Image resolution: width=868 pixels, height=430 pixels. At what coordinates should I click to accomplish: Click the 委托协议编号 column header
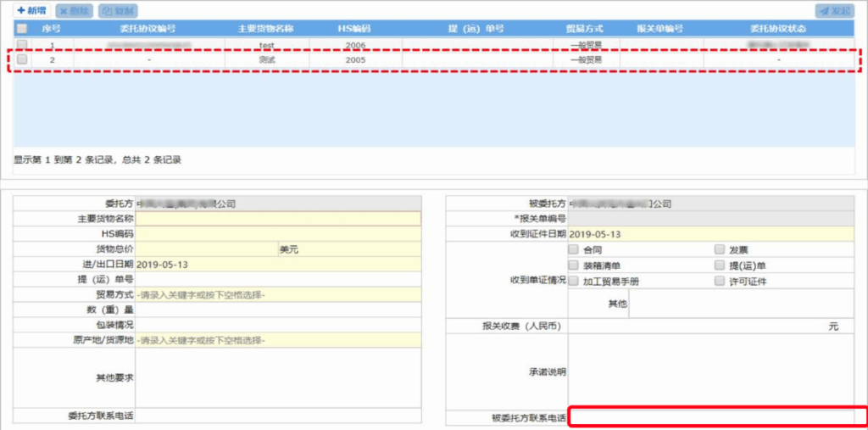click(x=149, y=29)
